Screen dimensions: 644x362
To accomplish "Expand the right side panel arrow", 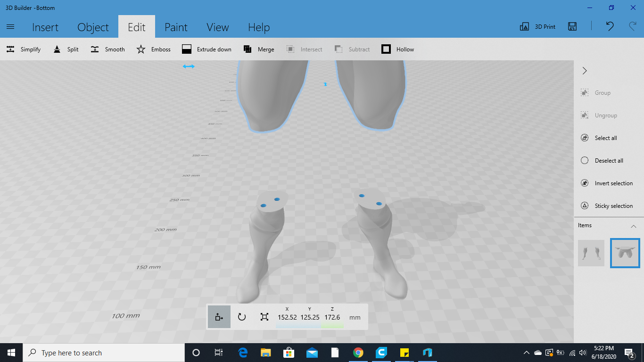I will 584,70.
